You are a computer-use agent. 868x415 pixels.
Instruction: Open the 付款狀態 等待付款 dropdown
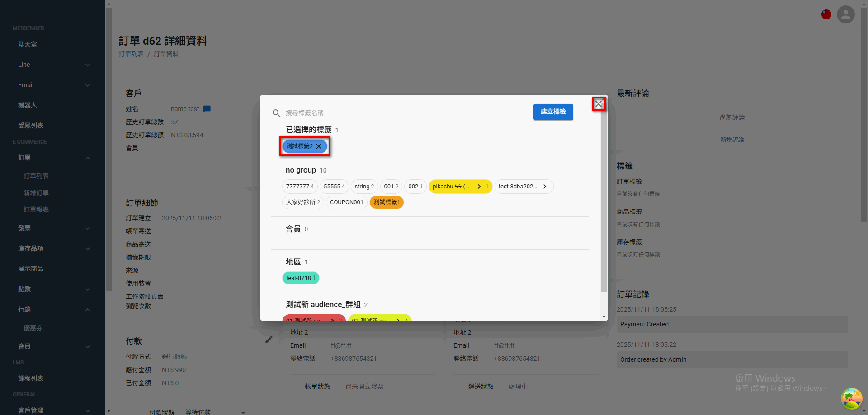click(x=215, y=412)
